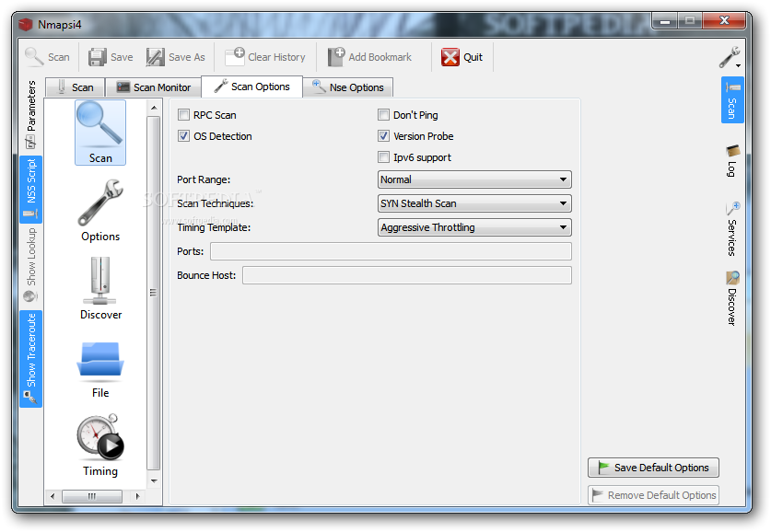Image resolution: width=771 pixels, height=532 pixels.
Task: Open the right-side Services panel
Action: coord(732,229)
